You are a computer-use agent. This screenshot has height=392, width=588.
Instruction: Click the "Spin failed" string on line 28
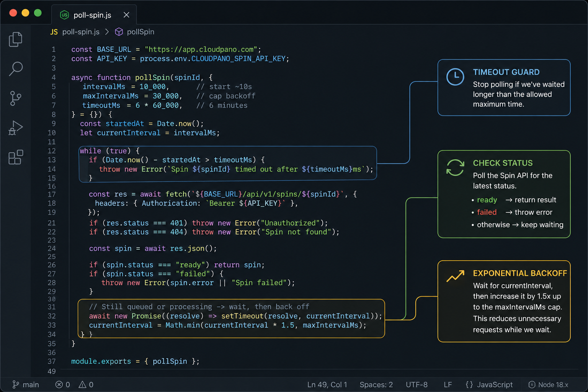coord(259,283)
